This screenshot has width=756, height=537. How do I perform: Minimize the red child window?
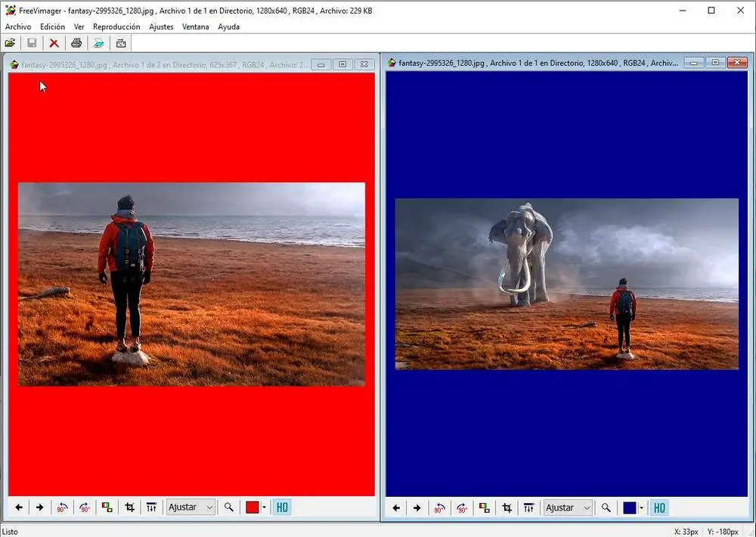click(321, 64)
